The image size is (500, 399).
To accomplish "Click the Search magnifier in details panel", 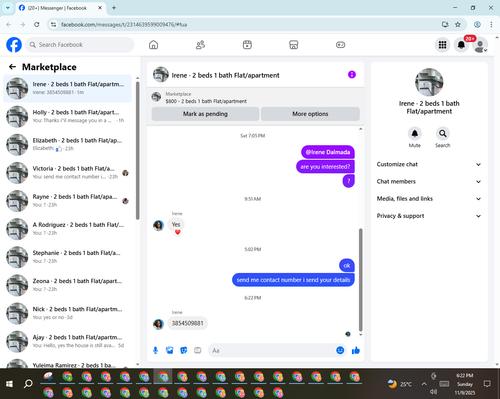I will pyautogui.click(x=443, y=134).
